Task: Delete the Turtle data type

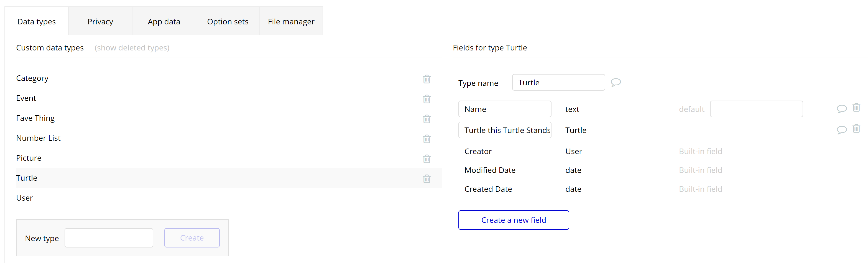Action: click(x=427, y=178)
